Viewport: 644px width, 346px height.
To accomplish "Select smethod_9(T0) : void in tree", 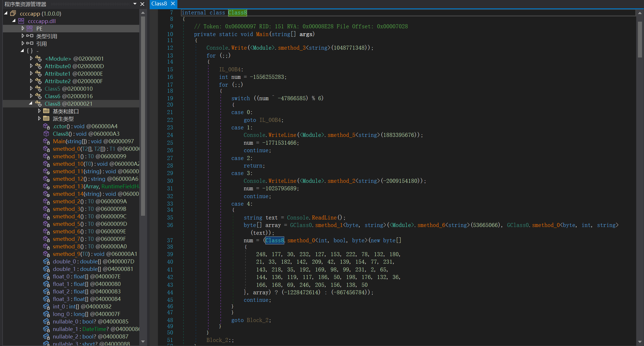I will (x=95, y=254).
